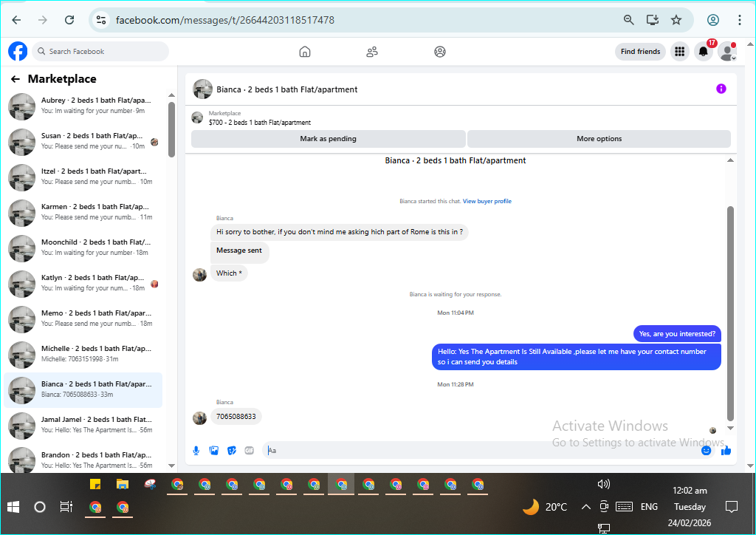Send a thumbs up like
Screen dimensions: 756x535
pyautogui.click(x=726, y=451)
